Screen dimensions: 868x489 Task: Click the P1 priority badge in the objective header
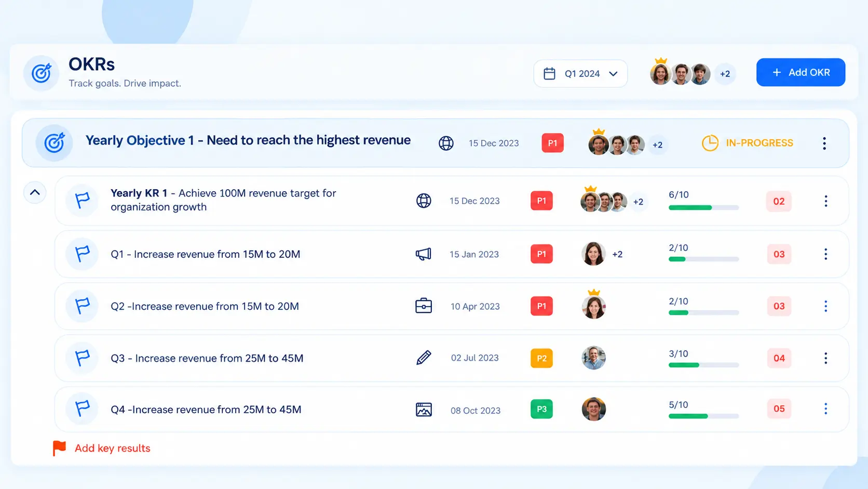pos(552,143)
